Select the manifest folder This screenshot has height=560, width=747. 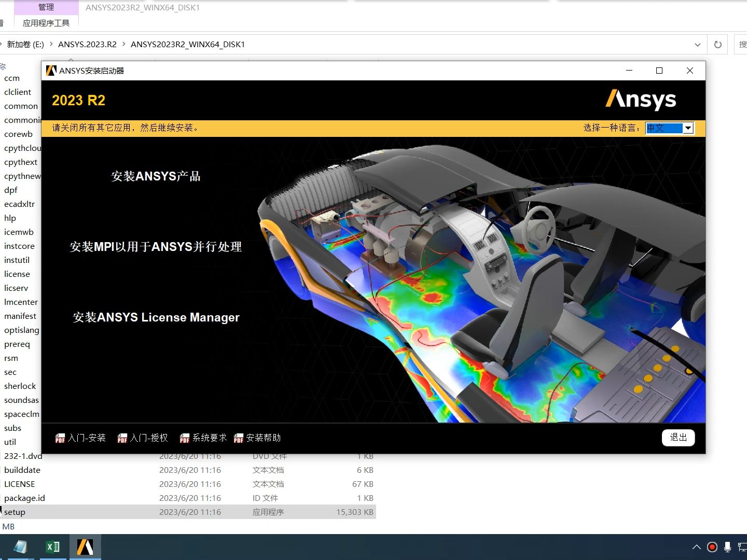click(x=20, y=316)
